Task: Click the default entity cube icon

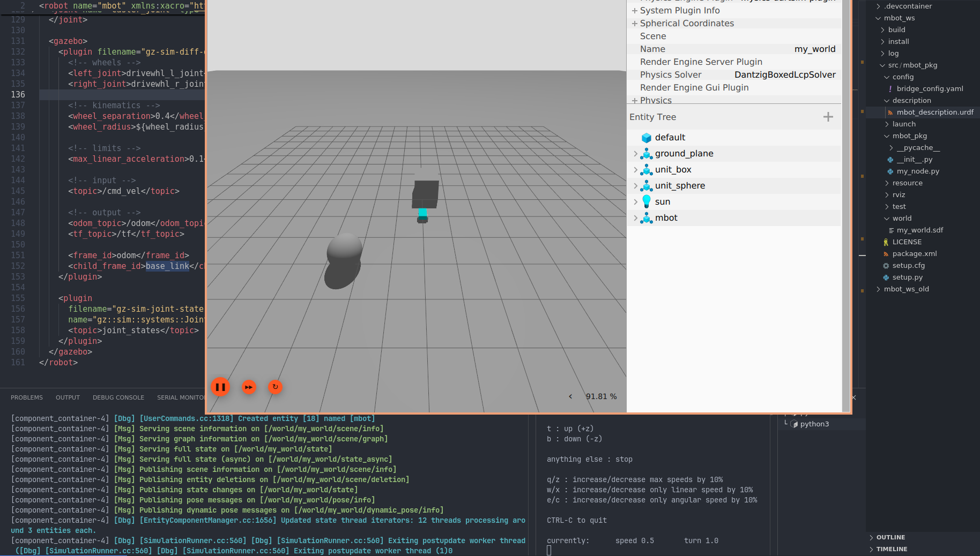Action: point(647,138)
